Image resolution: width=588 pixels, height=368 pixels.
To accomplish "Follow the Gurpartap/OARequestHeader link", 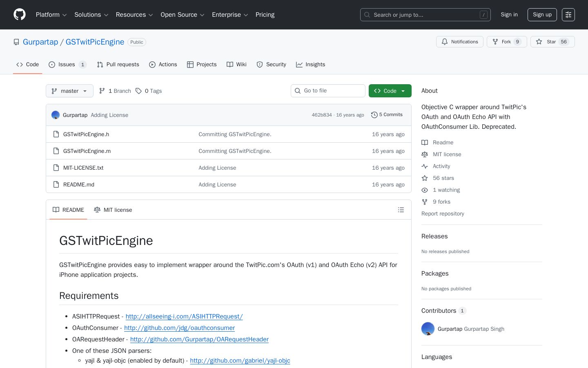I will [x=199, y=339].
